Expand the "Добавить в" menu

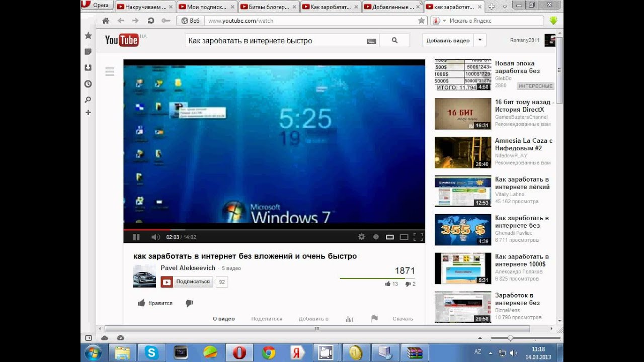click(313, 319)
